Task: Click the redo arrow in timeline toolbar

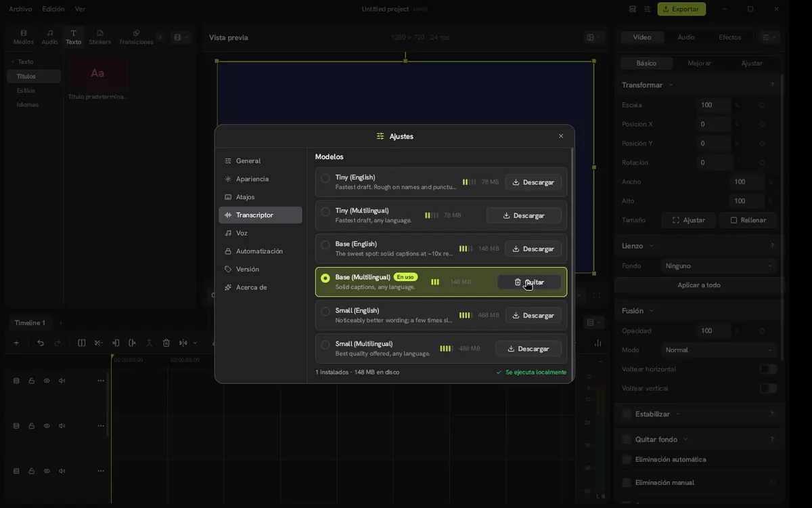Action: click(58, 343)
